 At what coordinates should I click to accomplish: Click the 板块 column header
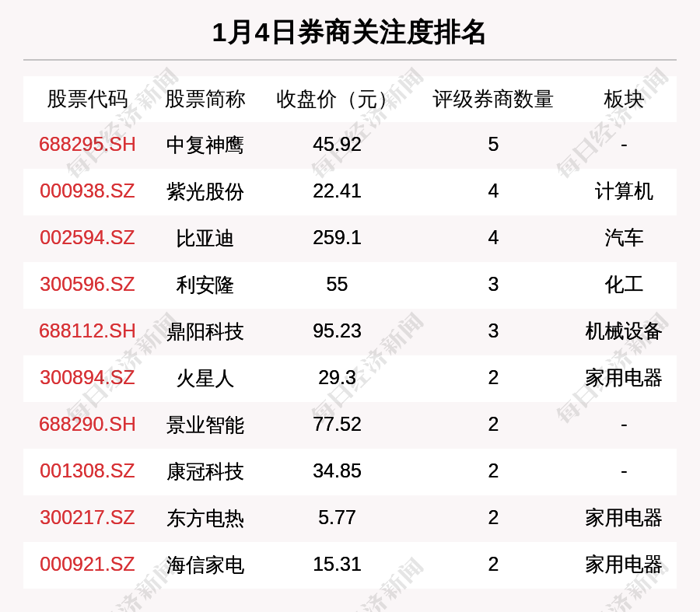[x=624, y=99]
